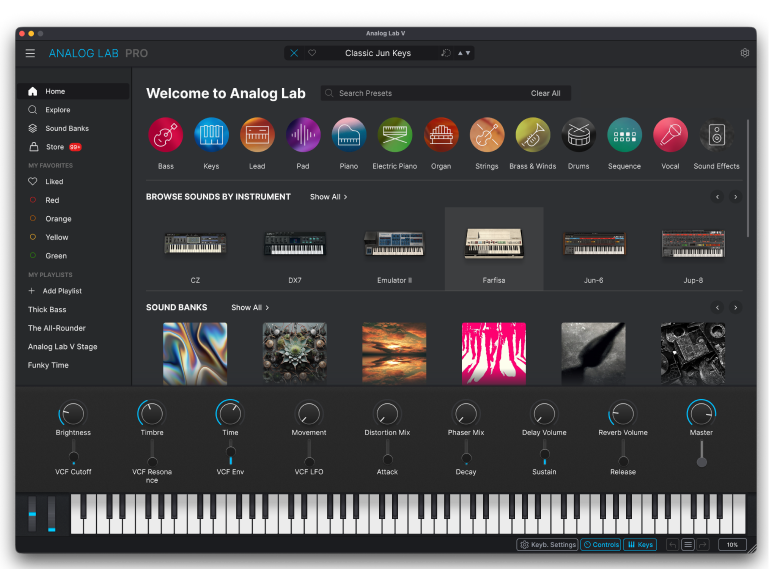The width and height of the screenshot is (769, 569).
Task: Toggle Keyb. Settings panel
Action: coord(547,545)
